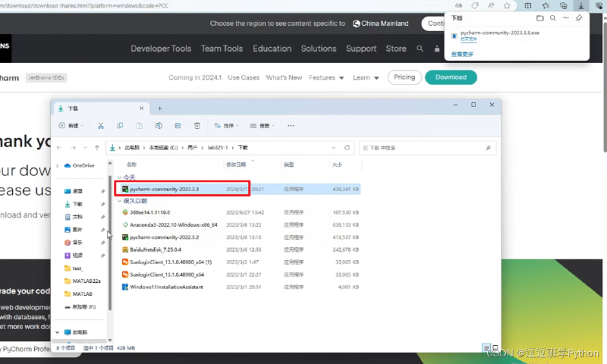607x364 pixels.
Task: Click the search box in Downloads folder
Action: 427,148
